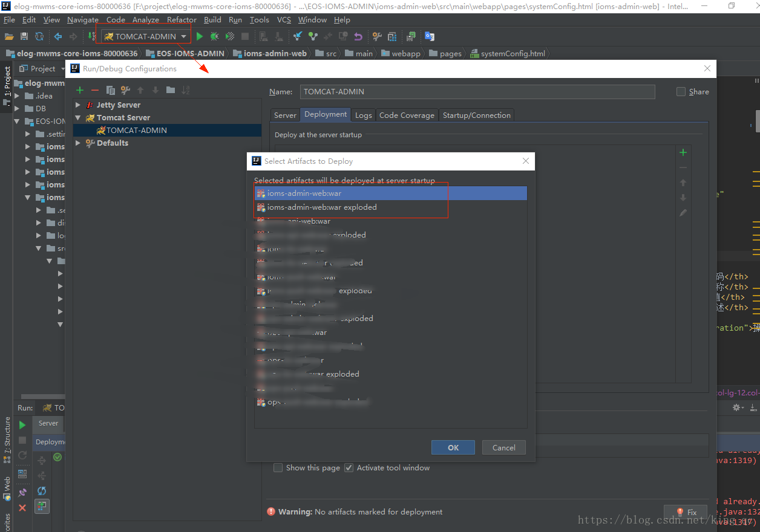760x532 pixels.
Task: Open the Project Structure toolbar icon
Action: coord(392,37)
